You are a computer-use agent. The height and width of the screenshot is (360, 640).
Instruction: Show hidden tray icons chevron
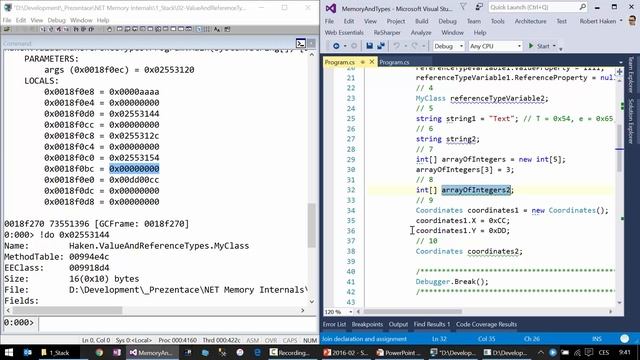(540, 352)
